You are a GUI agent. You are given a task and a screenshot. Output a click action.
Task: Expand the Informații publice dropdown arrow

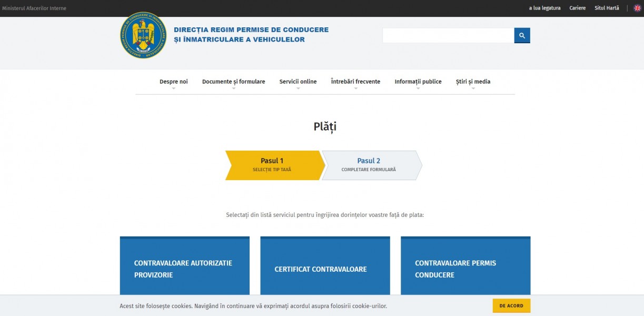pos(418,88)
